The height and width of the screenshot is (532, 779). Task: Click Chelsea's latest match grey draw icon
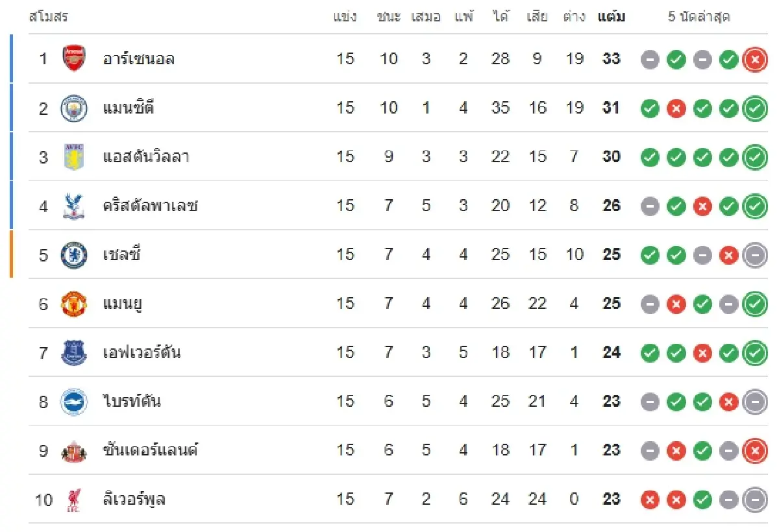(754, 255)
